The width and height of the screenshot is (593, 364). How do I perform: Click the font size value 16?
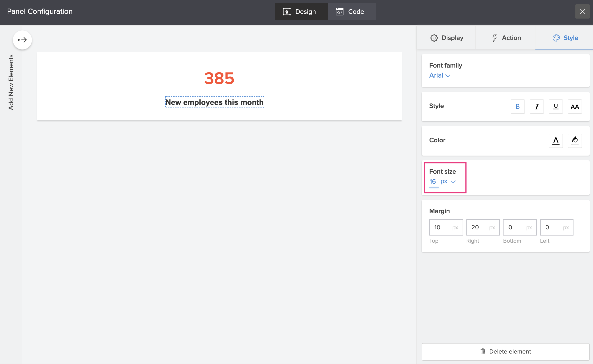click(x=433, y=182)
